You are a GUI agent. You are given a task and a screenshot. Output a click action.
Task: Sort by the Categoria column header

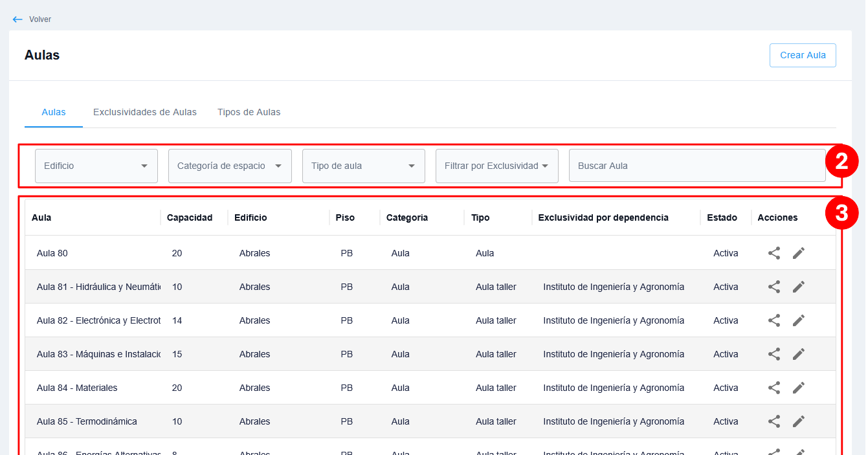pyautogui.click(x=407, y=217)
